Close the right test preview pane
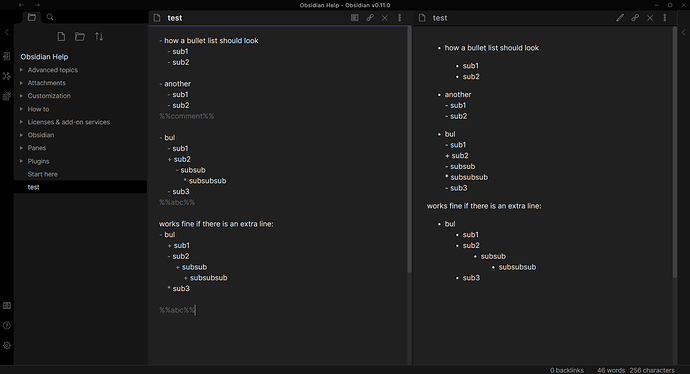This screenshot has height=374, width=690. click(x=650, y=18)
